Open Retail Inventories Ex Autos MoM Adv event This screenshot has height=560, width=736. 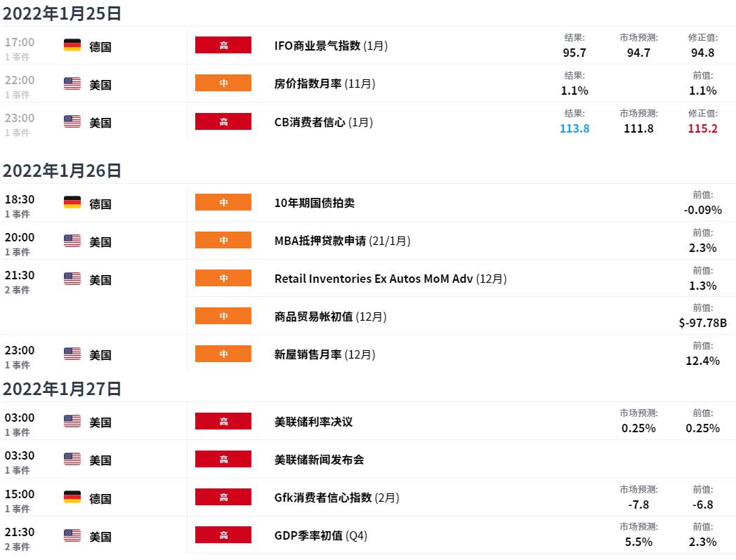[x=390, y=279]
